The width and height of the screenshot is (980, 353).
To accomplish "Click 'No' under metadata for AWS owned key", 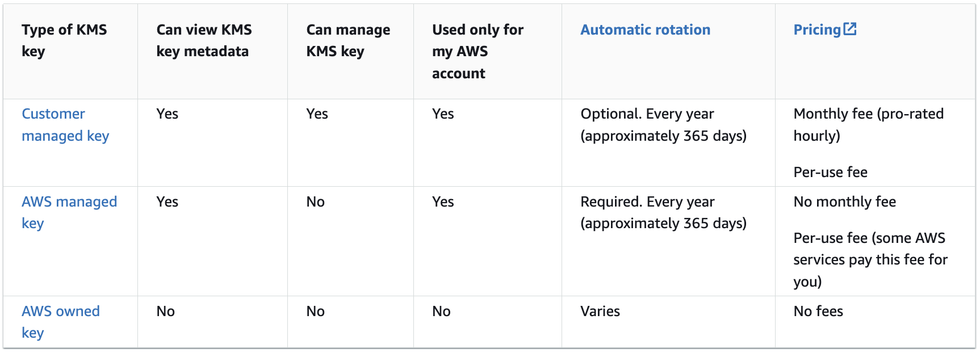I will click(x=165, y=311).
